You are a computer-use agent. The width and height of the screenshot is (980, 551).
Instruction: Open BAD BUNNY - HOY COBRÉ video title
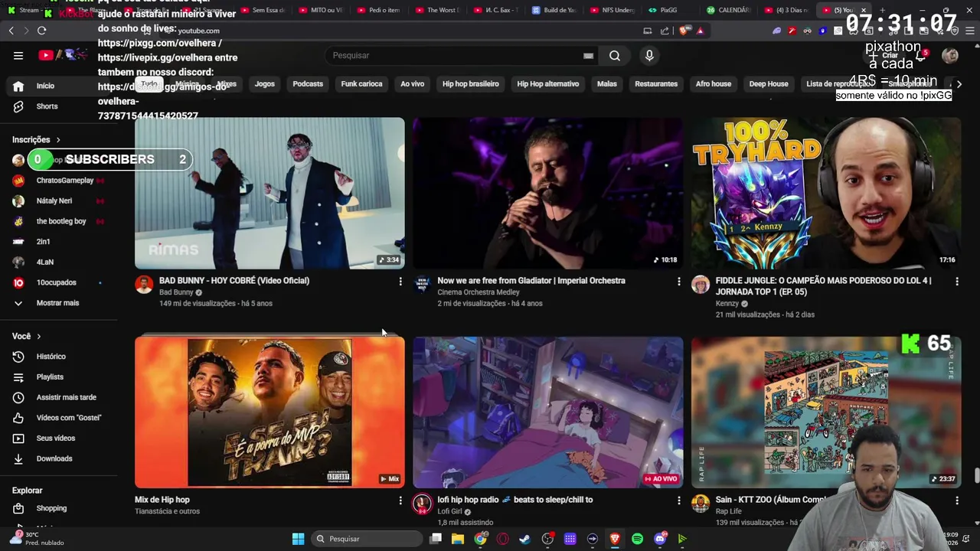234,281
